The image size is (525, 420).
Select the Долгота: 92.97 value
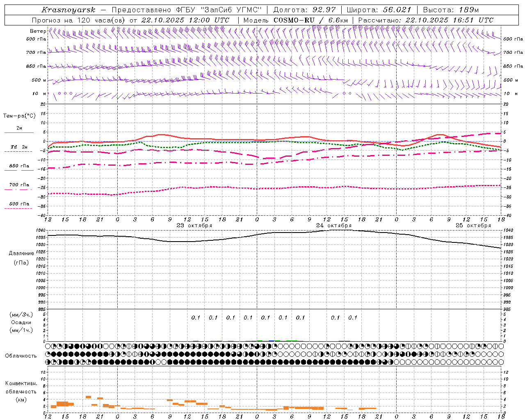coord(304,10)
